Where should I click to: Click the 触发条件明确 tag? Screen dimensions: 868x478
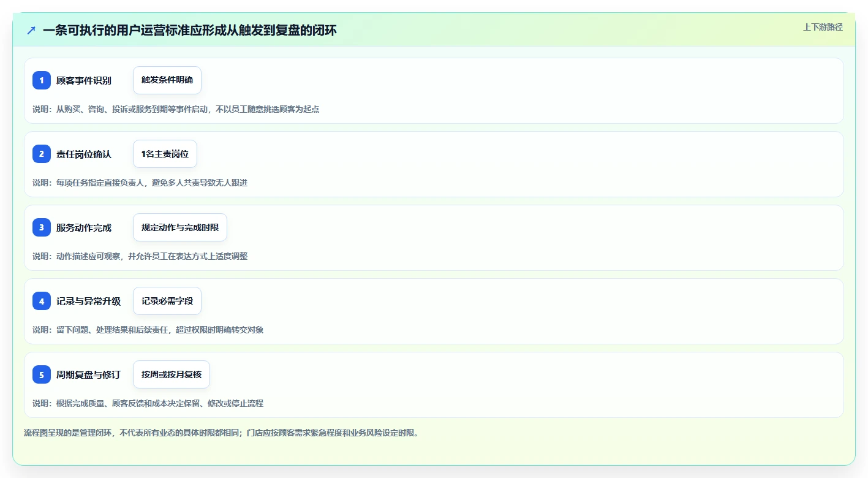tap(167, 80)
